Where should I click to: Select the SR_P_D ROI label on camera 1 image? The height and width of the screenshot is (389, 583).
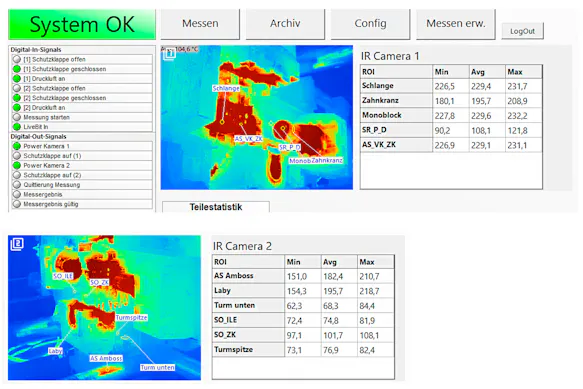coord(290,147)
